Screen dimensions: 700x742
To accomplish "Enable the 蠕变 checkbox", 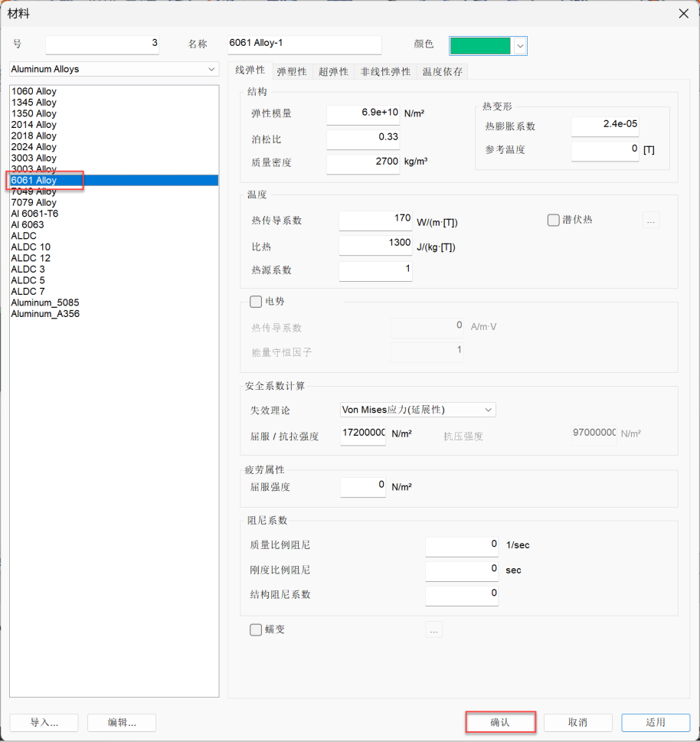I will (x=257, y=630).
